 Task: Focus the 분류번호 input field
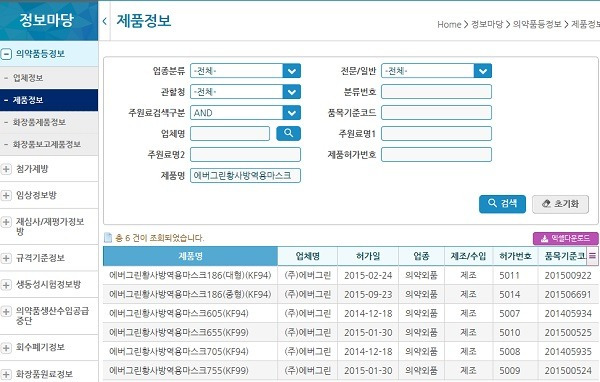tap(436, 92)
